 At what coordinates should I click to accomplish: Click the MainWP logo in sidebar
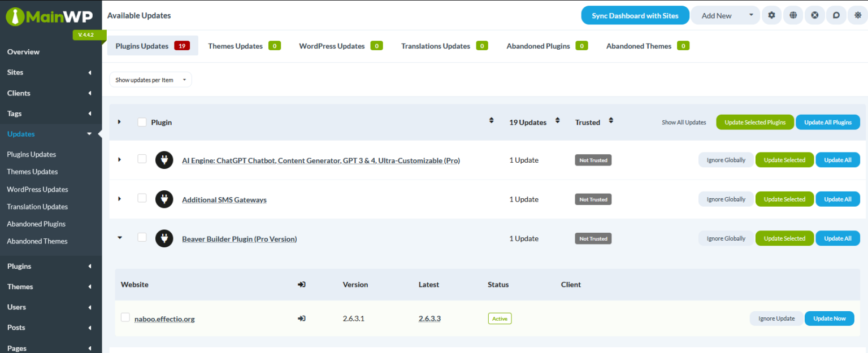tap(51, 17)
